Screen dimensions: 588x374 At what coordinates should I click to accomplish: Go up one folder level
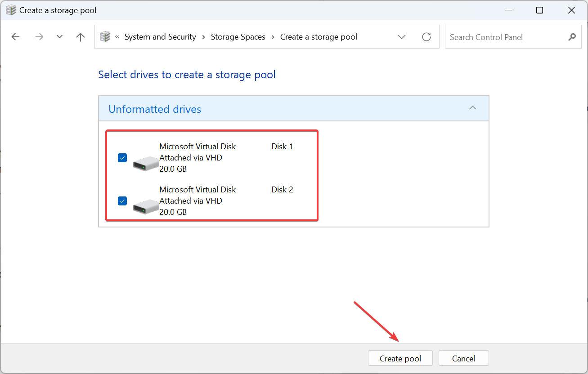pos(80,37)
